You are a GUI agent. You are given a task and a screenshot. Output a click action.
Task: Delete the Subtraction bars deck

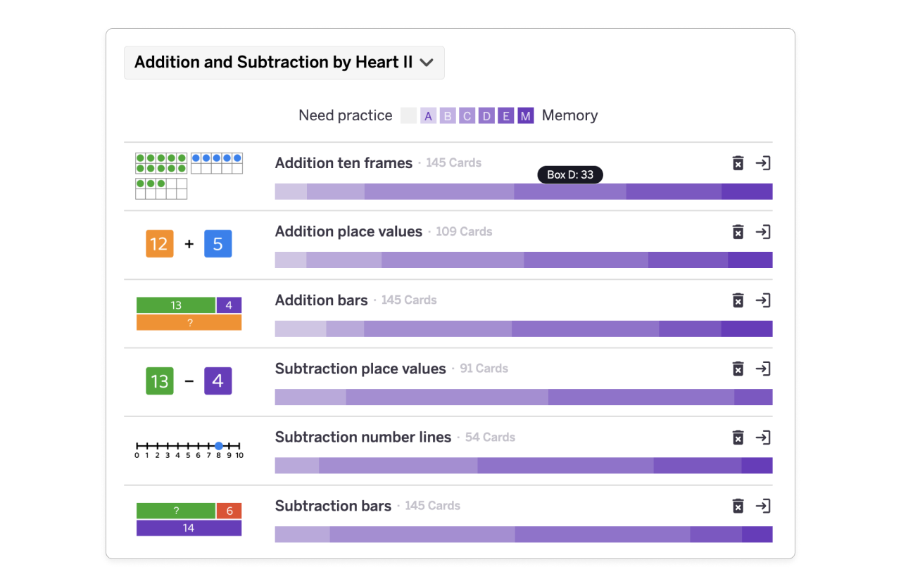(738, 505)
